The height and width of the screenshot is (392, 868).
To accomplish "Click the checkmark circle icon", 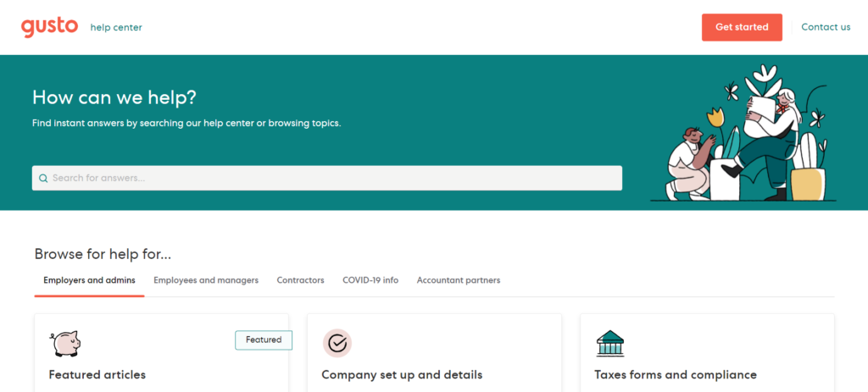I will (x=337, y=343).
